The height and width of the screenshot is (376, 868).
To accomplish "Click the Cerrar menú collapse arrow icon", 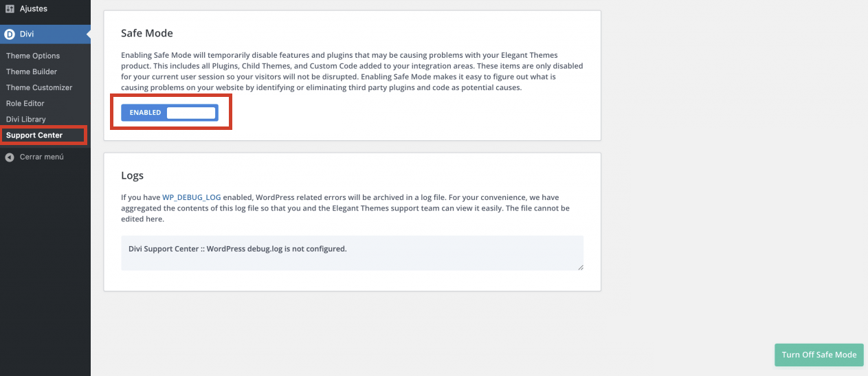I will coord(9,157).
